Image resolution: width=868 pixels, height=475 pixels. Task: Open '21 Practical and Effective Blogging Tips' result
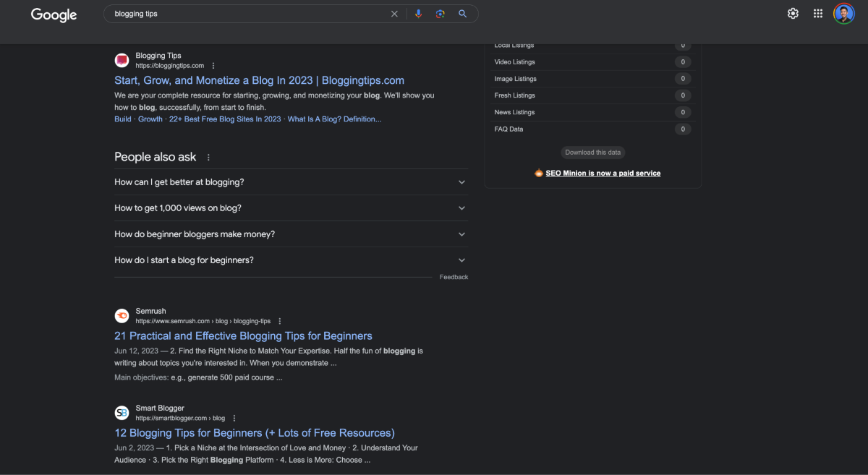click(243, 336)
